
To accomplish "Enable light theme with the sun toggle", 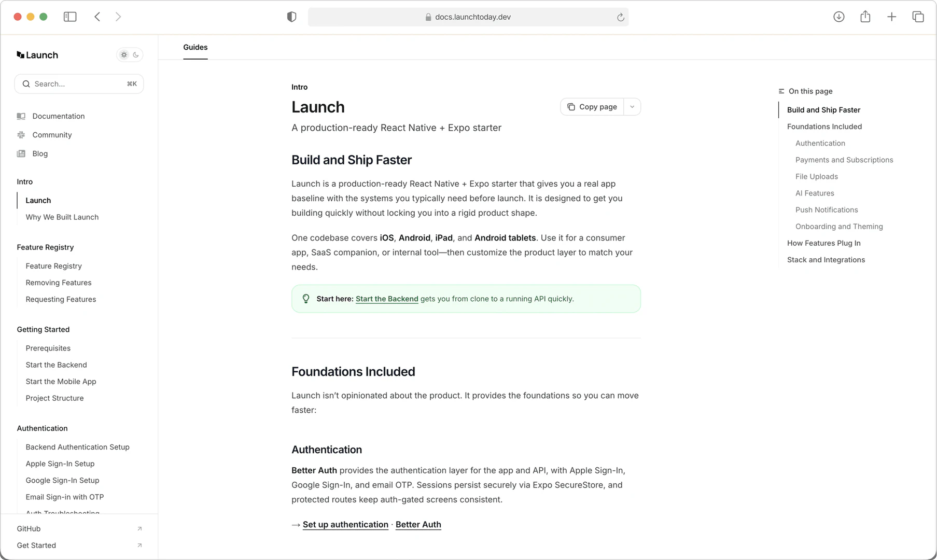I will click(x=124, y=54).
